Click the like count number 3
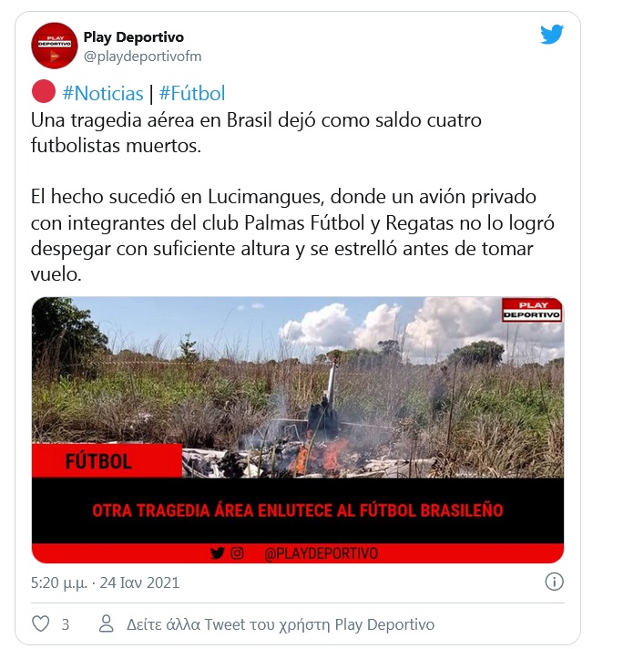Image resolution: width=644 pixels, height=649 pixels. coord(66,624)
